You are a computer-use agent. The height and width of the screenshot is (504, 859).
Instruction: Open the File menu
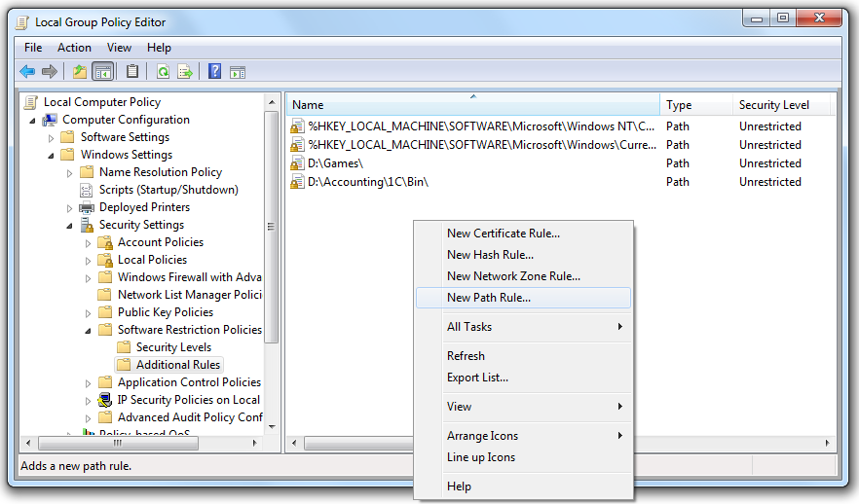point(33,48)
